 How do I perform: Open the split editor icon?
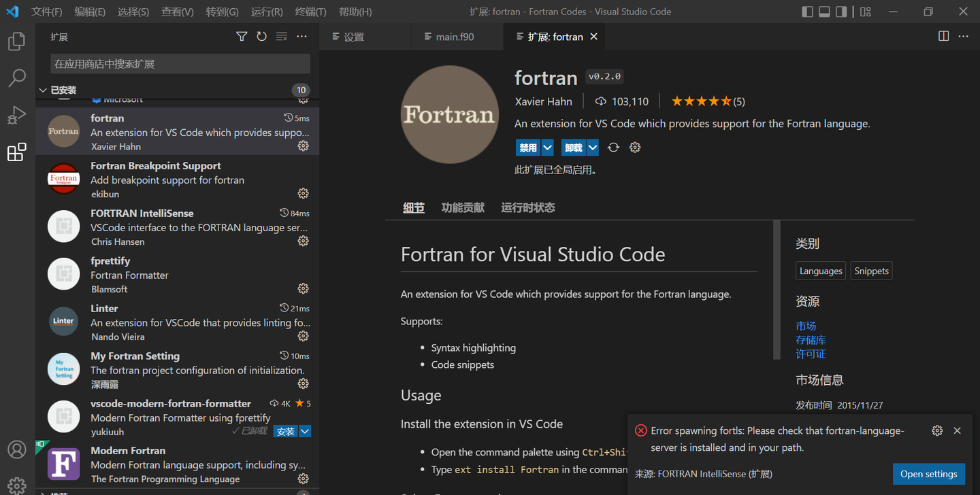943,36
